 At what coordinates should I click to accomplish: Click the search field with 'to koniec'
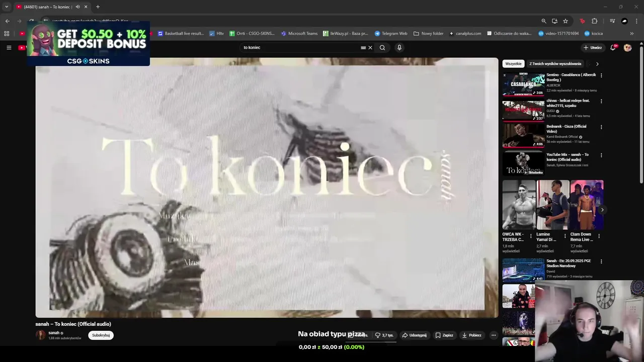point(300,48)
